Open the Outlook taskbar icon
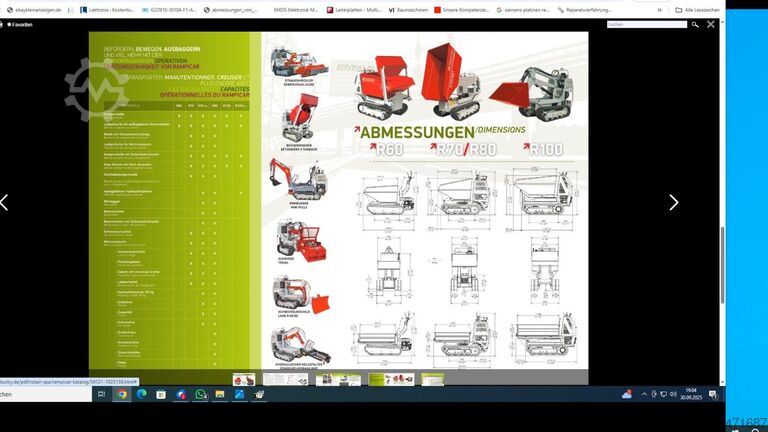This screenshot has height=432, width=768. (x=181, y=394)
